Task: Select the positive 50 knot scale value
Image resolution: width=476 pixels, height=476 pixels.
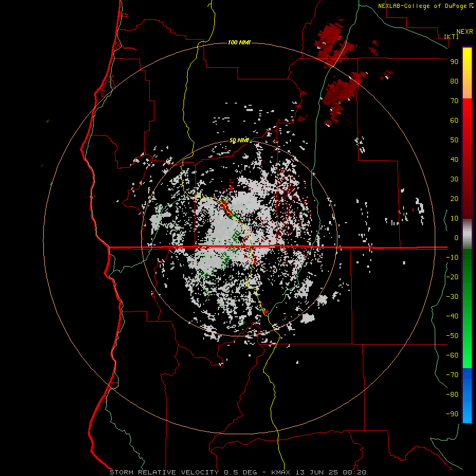Action: 454,140
